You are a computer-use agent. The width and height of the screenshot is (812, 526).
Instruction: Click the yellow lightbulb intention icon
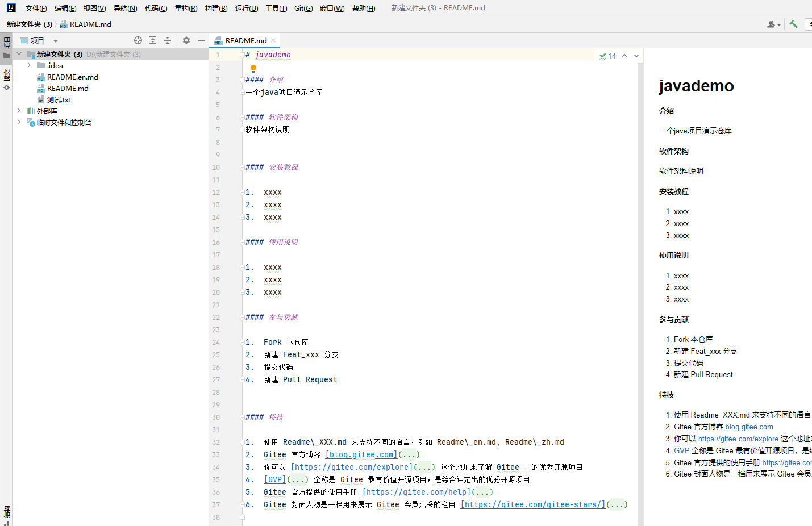[253, 68]
